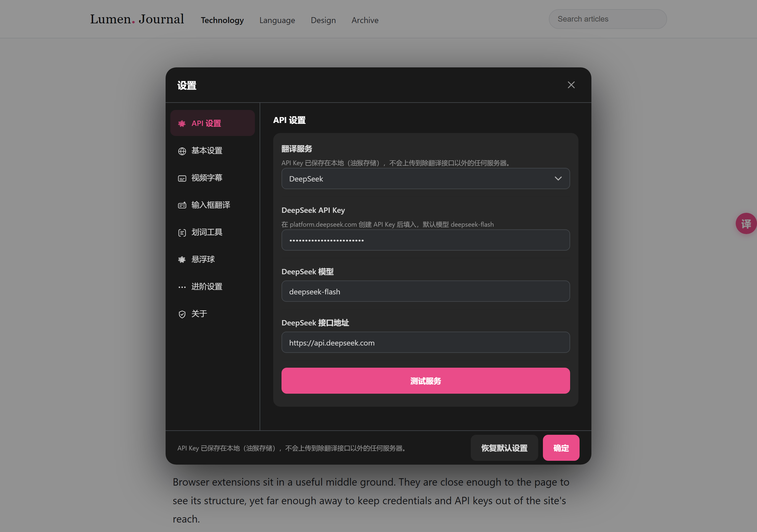Click the API 设置 panel heading
This screenshot has height=532, width=757.
click(289, 120)
